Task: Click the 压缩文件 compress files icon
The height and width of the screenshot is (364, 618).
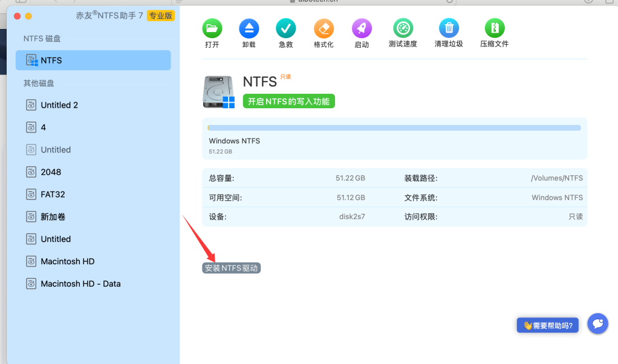Action: (x=495, y=28)
